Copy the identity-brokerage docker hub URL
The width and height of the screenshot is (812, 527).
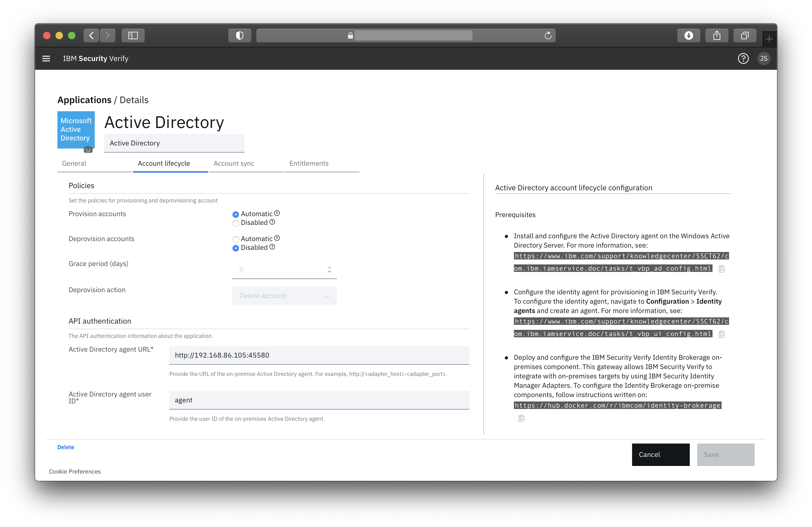pos(521,418)
